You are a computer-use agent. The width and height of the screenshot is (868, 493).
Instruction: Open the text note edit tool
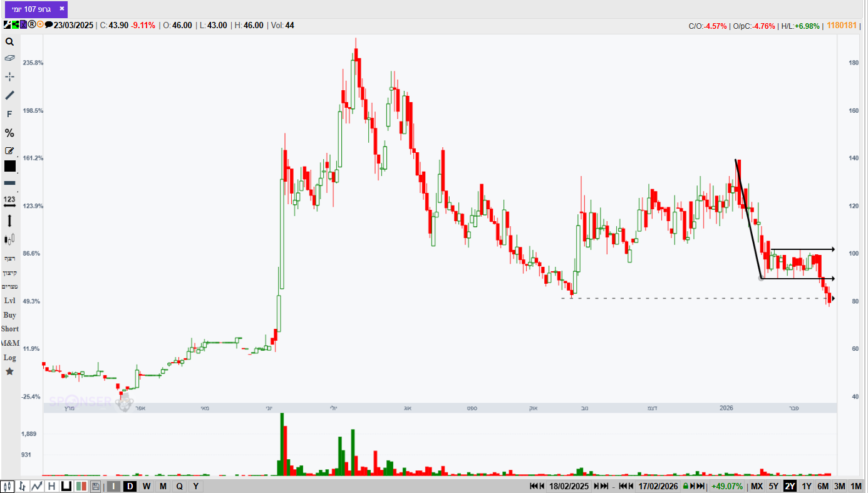click(9, 150)
